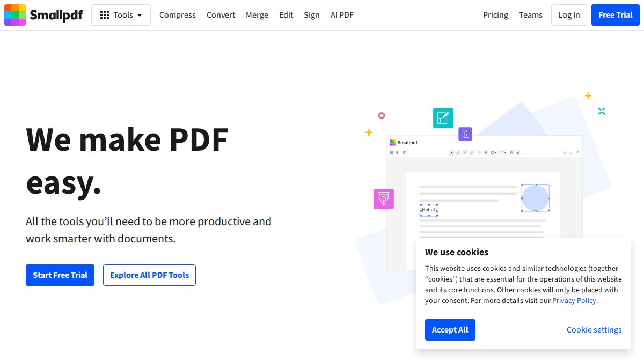Select Edit in the top navigation
This screenshot has height=362, width=644.
286,15
